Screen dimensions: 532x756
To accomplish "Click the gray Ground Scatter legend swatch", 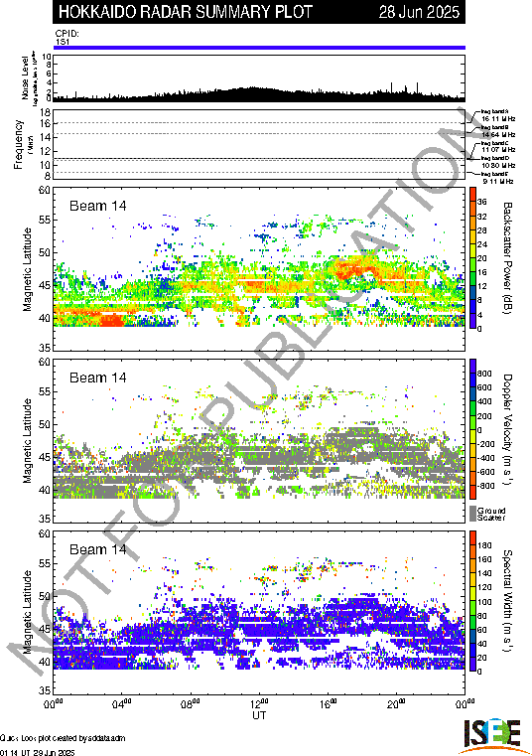I will (472, 514).
